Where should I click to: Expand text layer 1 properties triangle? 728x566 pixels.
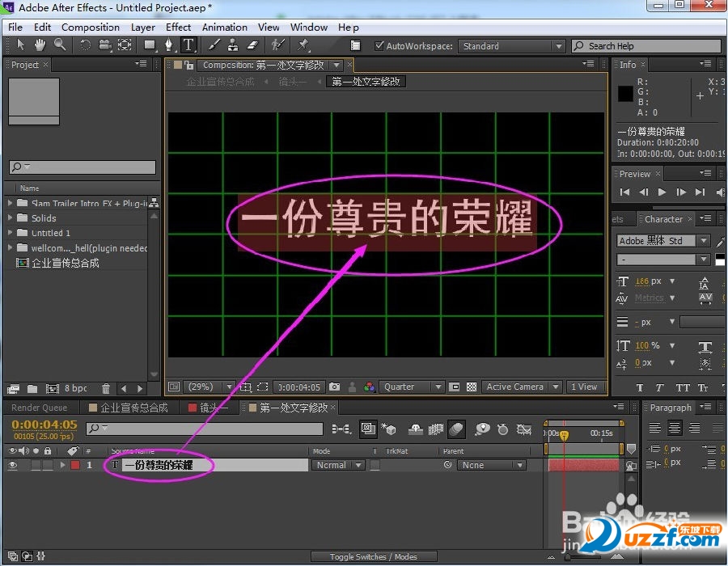click(x=62, y=465)
